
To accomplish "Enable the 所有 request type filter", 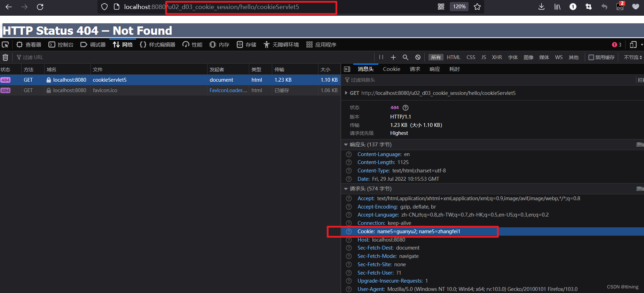I will [436, 57].
